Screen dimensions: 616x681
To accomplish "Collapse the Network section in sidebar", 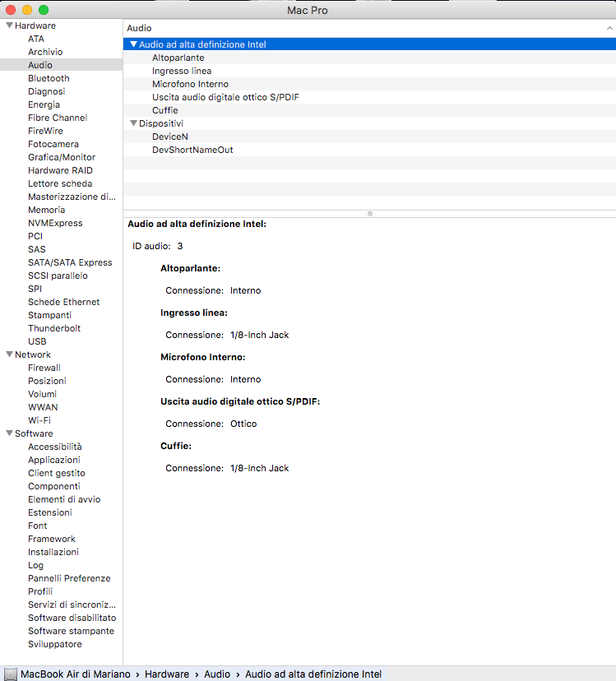I will tap(8, 355).
